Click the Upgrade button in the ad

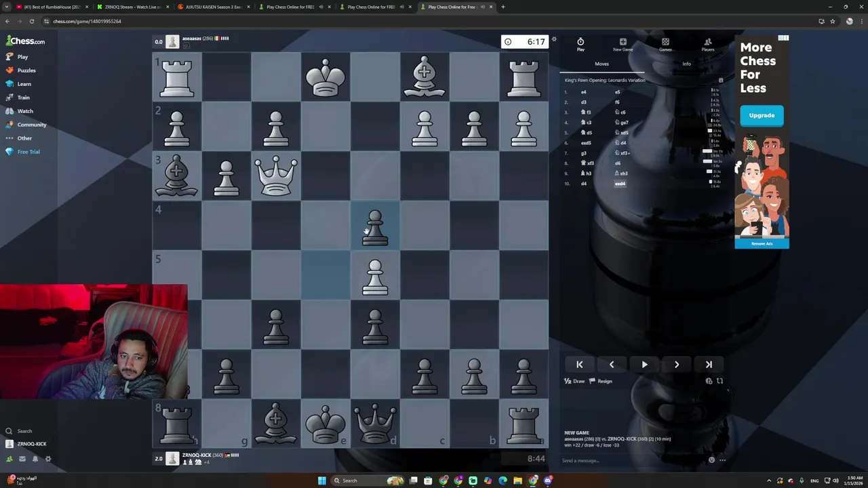(x=762, y=115)
